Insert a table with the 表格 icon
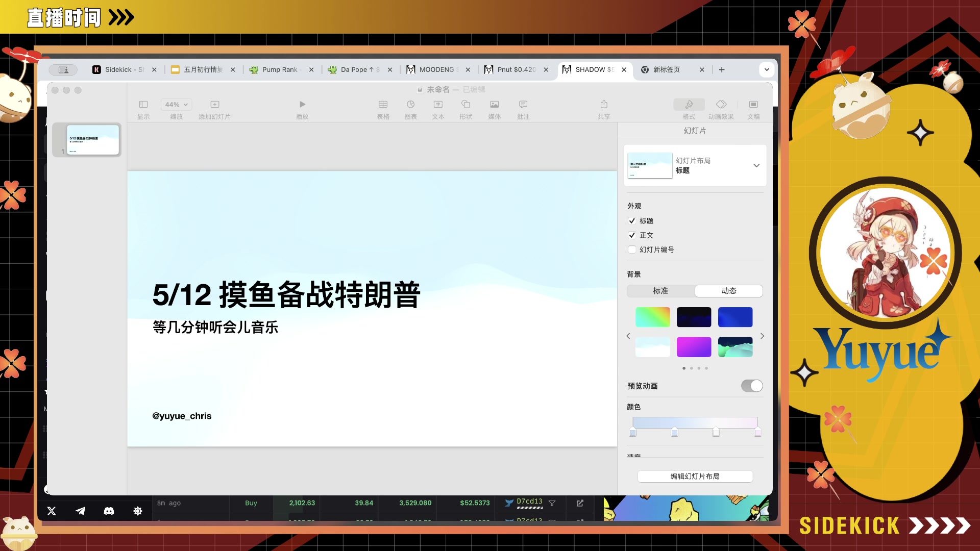This screenshot has width=980, height=551. click(383, 104)
